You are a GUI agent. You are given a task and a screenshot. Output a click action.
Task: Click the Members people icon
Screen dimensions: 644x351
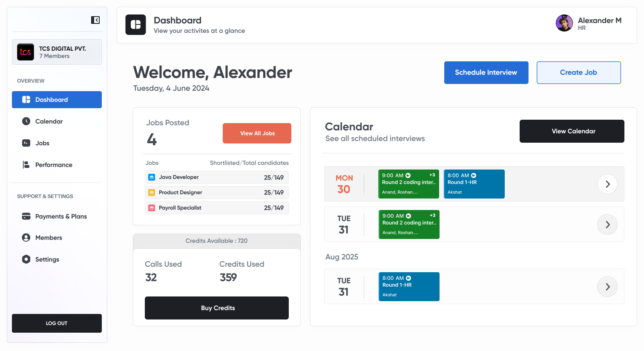coord(26,237)
